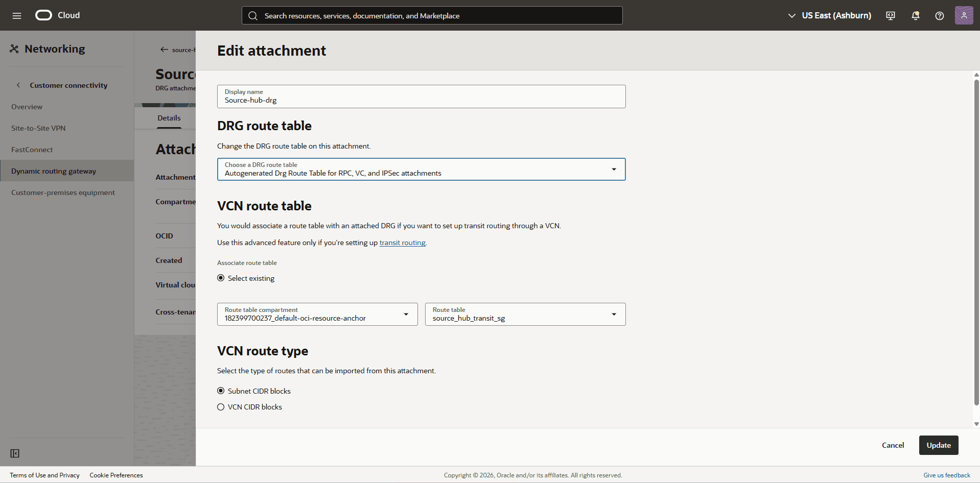
Task: Open Customer-premises equipment in the sidebar
Action: (63, 192)
